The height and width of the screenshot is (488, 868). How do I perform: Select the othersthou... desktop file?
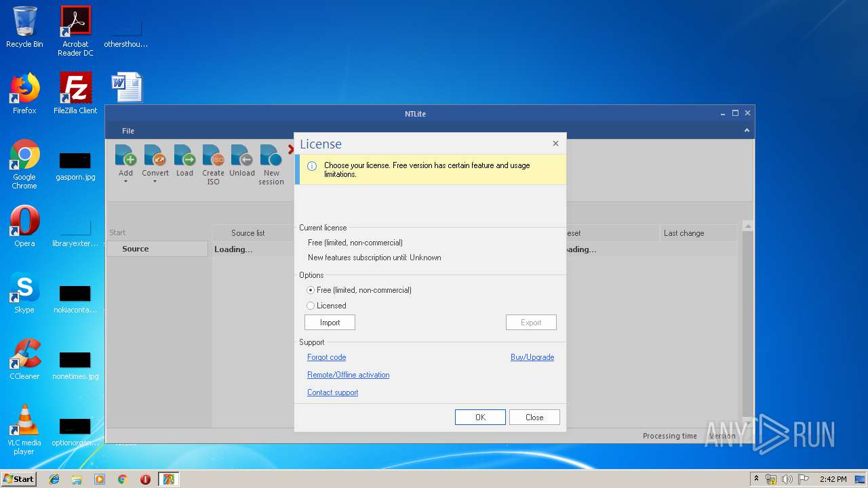tap(126, 33)
